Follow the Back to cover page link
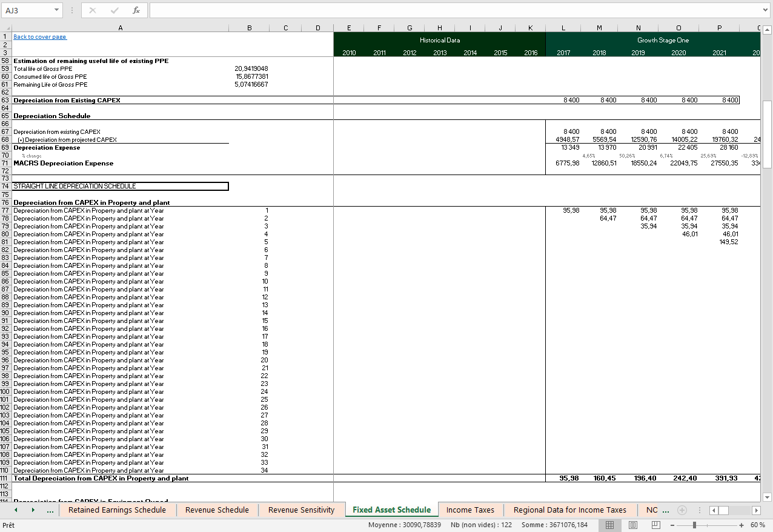Image resolution: width=773 pixels, height=532 pixels. 40,37
